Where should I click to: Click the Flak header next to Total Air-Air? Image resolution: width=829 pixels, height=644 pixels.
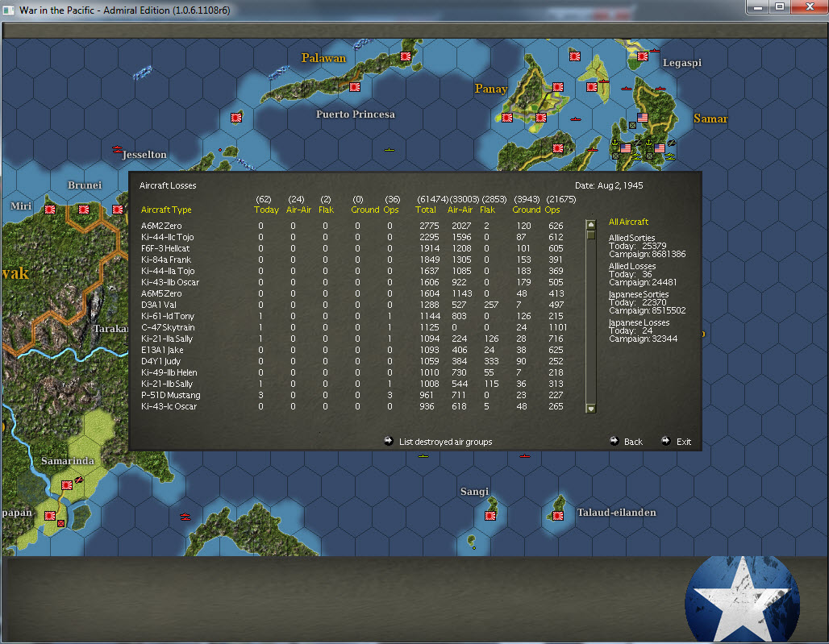[x=487, y=210]
